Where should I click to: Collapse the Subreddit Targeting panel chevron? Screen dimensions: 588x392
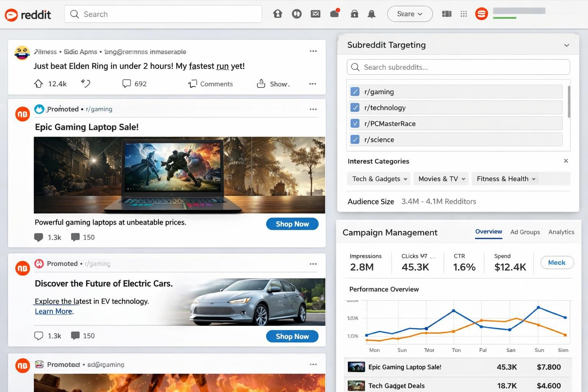pyautogui.click(x=567, y=45)
